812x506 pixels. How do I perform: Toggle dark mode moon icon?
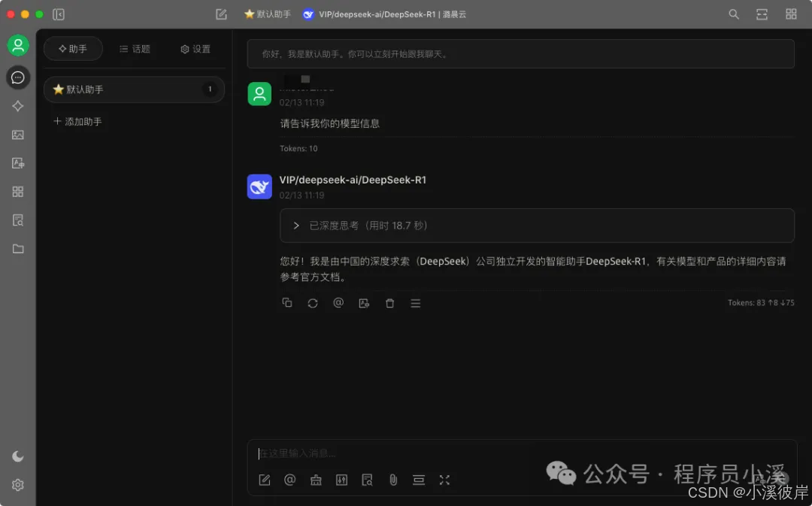click(x=18, y=456)
